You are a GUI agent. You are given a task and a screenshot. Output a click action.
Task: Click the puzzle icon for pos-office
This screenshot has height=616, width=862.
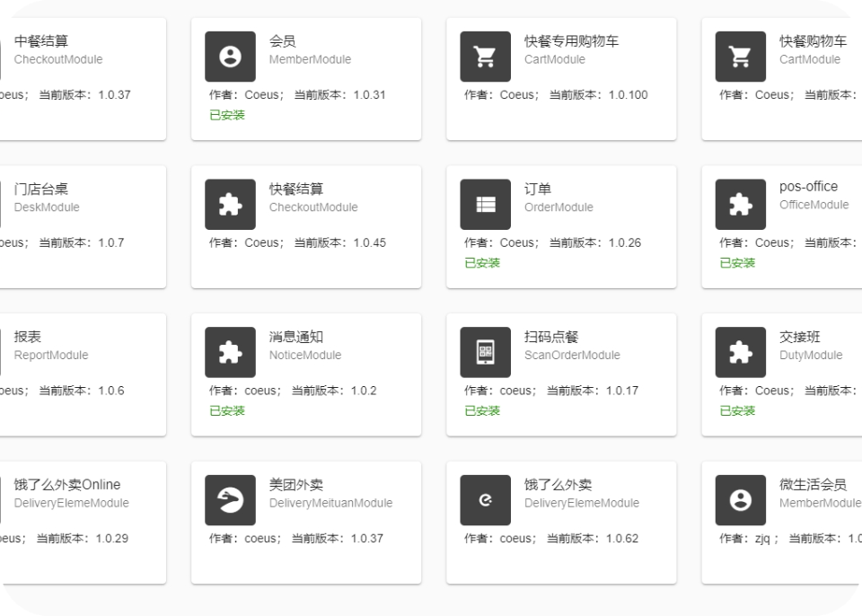[740, 205]
